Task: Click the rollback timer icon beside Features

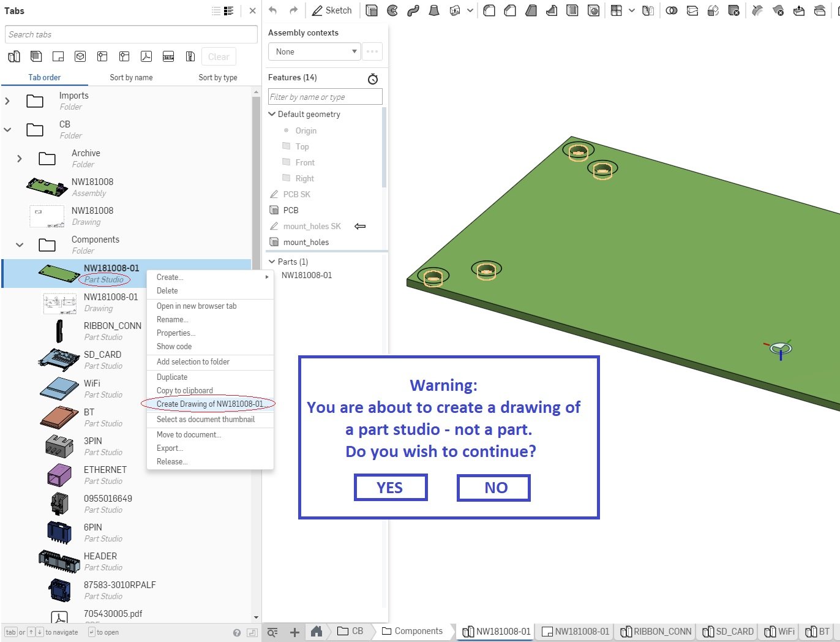Action: 373,78
